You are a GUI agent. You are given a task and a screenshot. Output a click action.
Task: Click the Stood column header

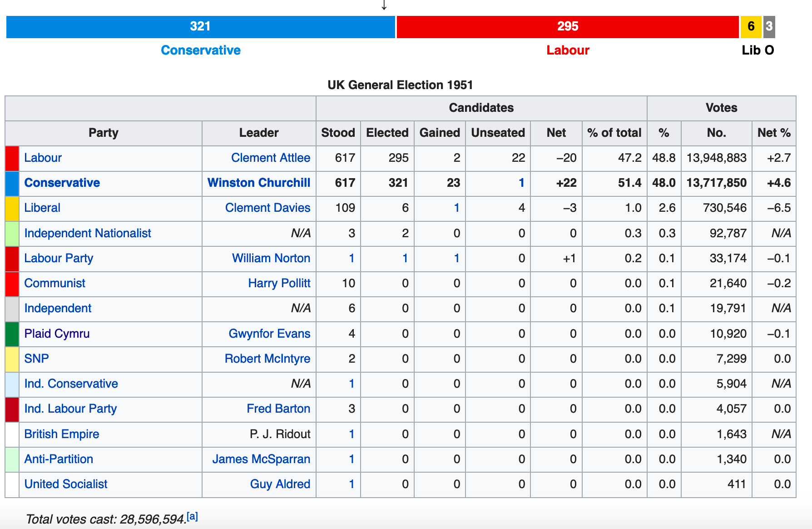coord(338,133)
